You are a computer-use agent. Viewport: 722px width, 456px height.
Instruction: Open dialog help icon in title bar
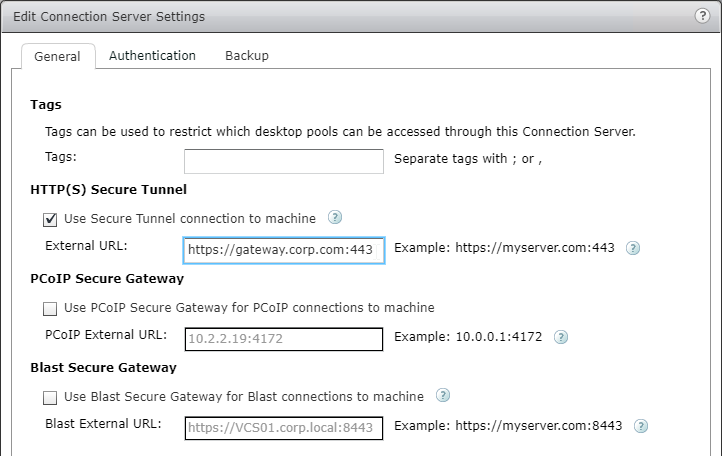point(702,16)
